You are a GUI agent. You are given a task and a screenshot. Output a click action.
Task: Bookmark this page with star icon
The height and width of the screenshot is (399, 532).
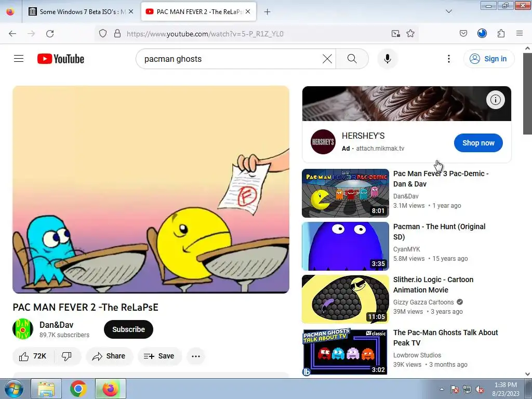(410, 34)
